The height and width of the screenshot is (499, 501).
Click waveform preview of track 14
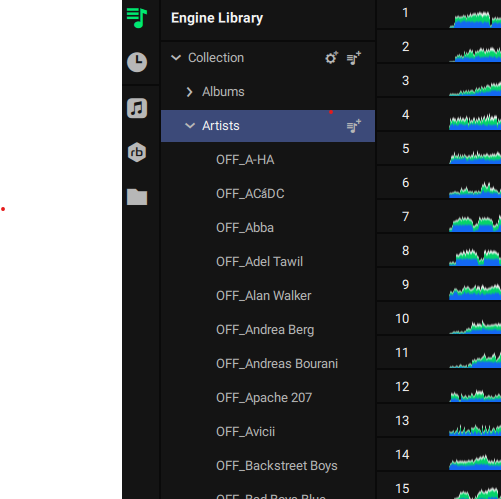[475, 462]
